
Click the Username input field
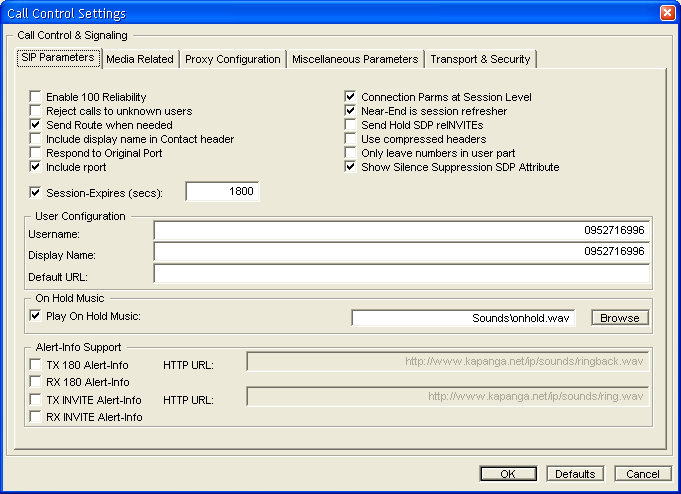[401, 231]
